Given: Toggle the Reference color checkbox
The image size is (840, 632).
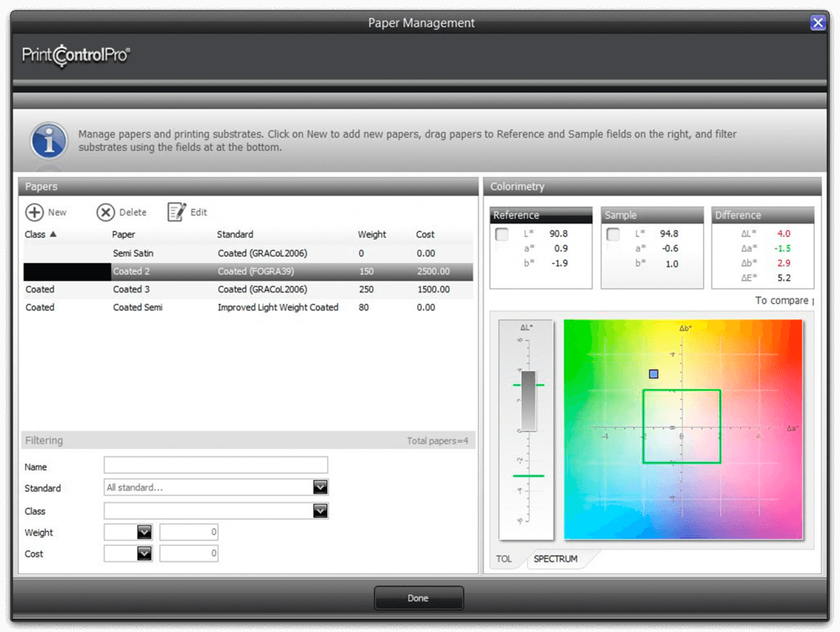Looking at the screenshot, I should 502,234.
